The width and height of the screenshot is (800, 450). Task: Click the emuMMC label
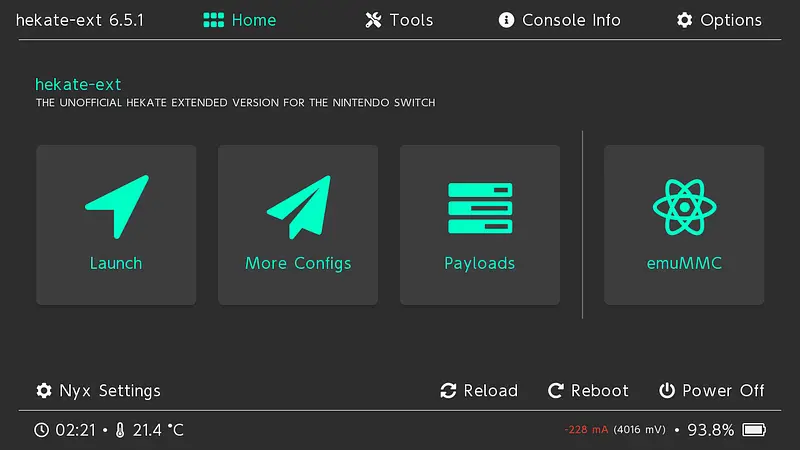click(x=684, y=263)
